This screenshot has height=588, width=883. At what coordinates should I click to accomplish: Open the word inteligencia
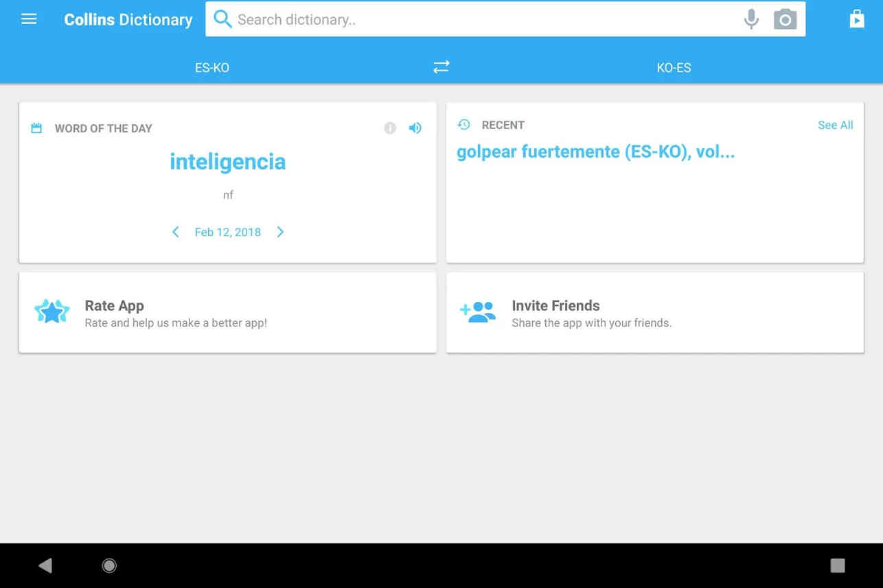click(x=228, y=162)
